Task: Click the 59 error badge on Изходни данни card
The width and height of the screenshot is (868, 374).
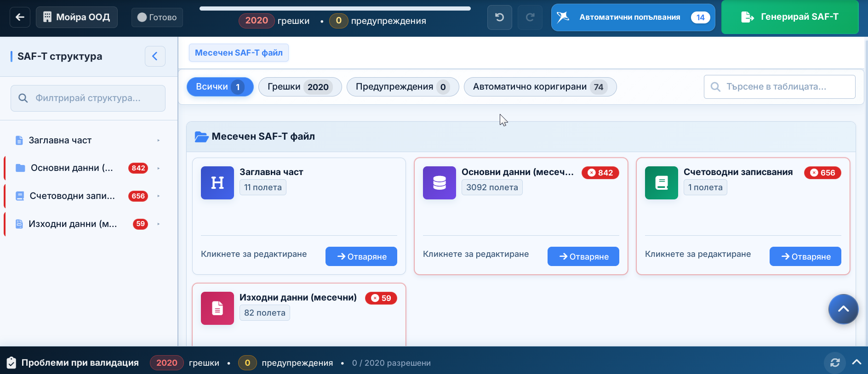Action: (x=381, y=298)
